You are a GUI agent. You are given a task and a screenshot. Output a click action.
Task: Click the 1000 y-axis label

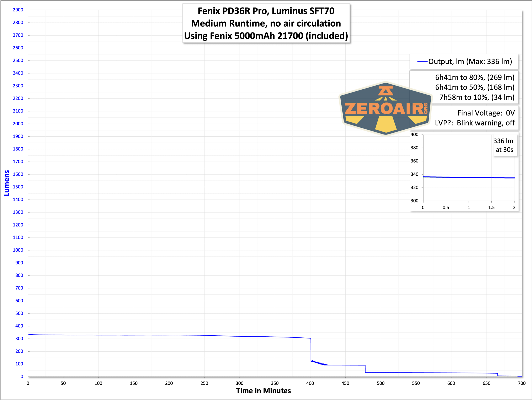(x=18, y=250)
